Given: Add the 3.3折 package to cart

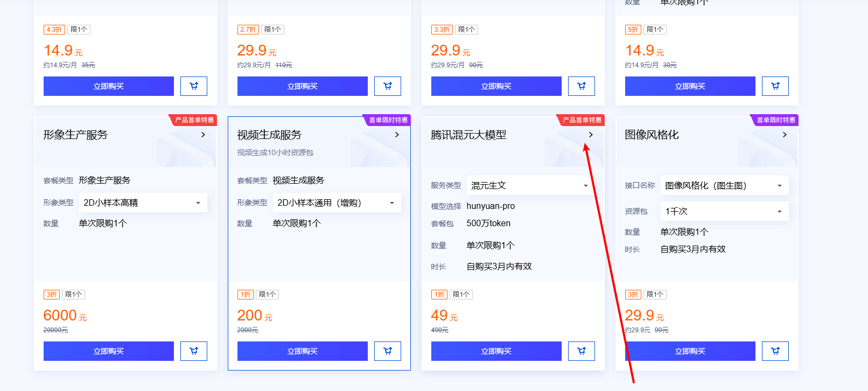Looking at the screenshot, I should point(582,86).
